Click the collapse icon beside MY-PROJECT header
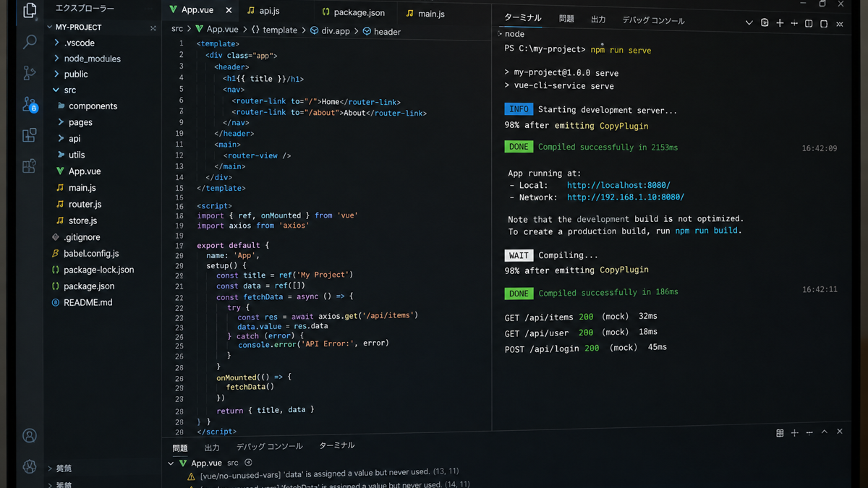This screenshot has width=868, height=488. 153,28
